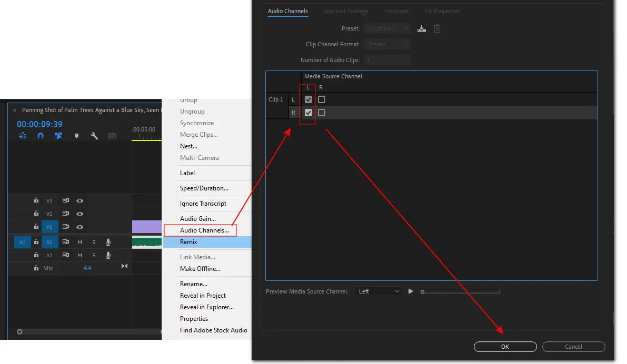Image resolution: width=627 pixels, height=364 pixels.
Task: Choose Ignore Transcript from context menu
Action: click(203, 204)
